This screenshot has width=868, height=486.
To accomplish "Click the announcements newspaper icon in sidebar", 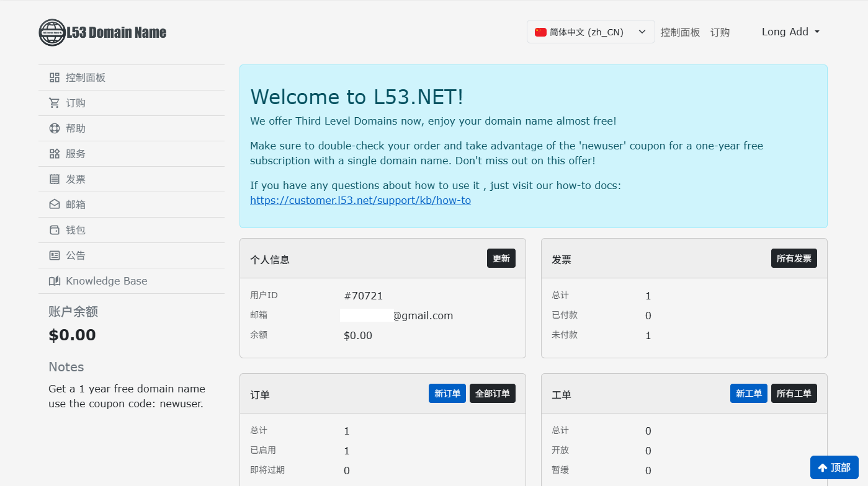I will click(x=55, y=255).
